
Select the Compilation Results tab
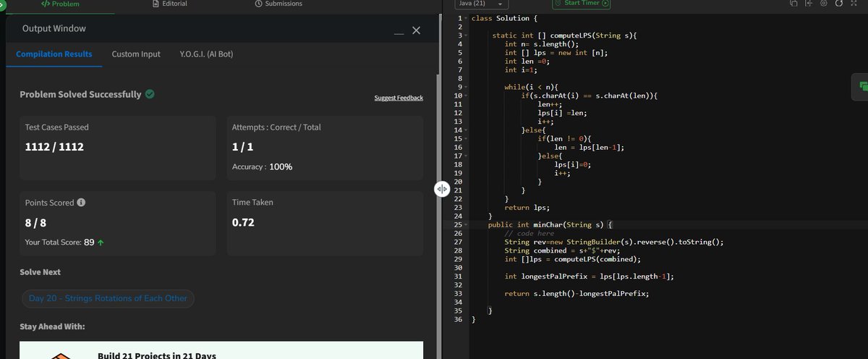pos(54,54)
